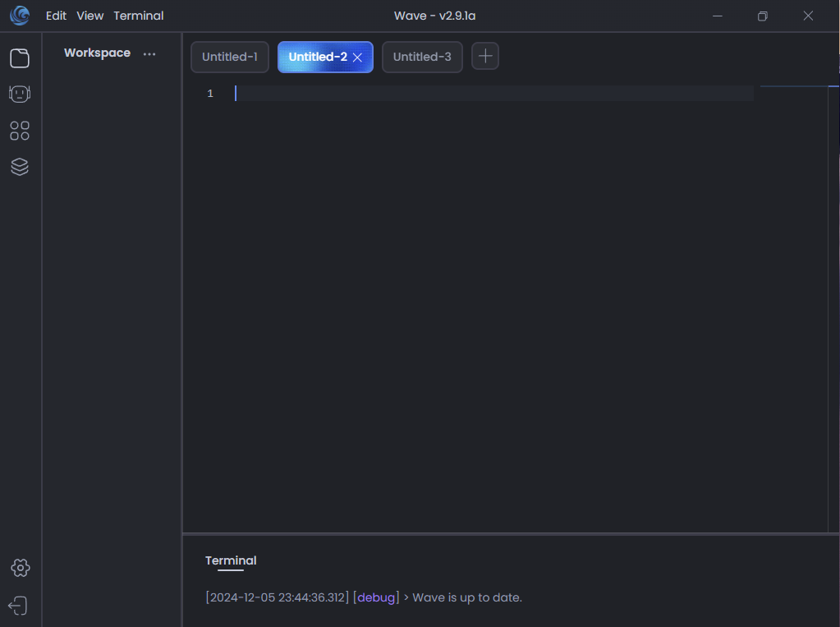840x627 pixels.
Task: Click the sign-out icon in the sidebar
Action: click(18, 606)
